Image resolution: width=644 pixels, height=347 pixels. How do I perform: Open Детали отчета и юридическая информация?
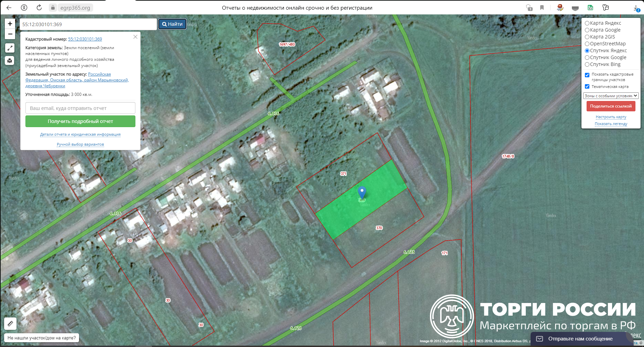tap(80, 134)
